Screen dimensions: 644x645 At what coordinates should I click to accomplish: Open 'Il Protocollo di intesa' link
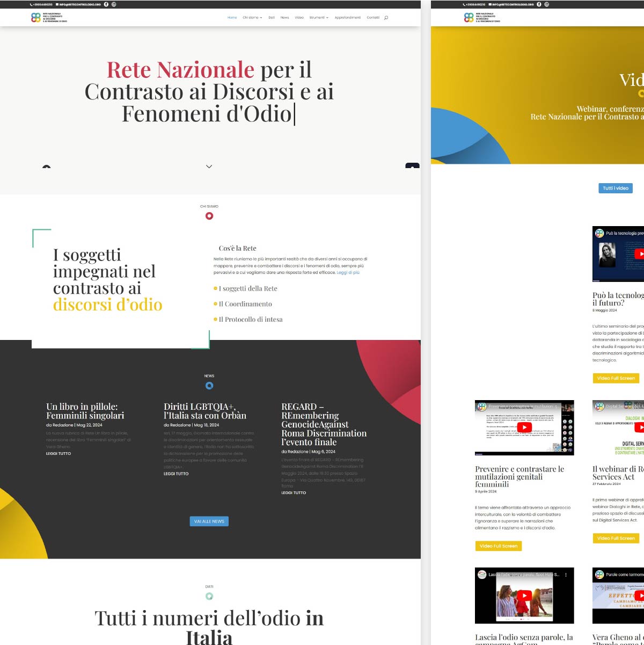(251, 320)
